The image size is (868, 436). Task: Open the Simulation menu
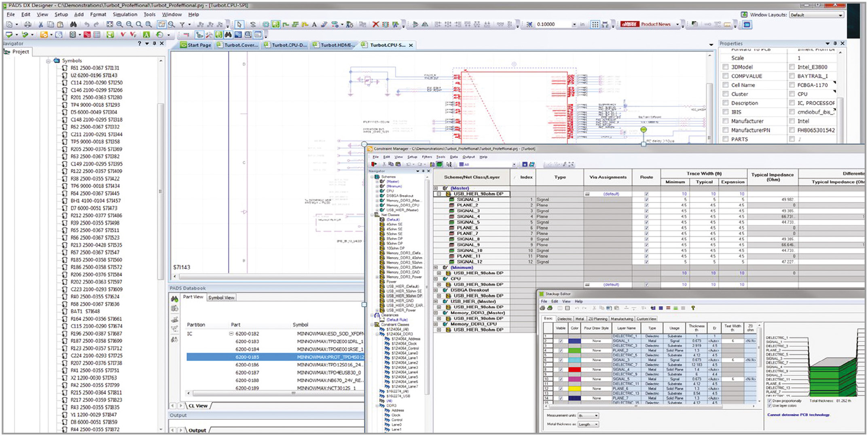click(125, 14)
